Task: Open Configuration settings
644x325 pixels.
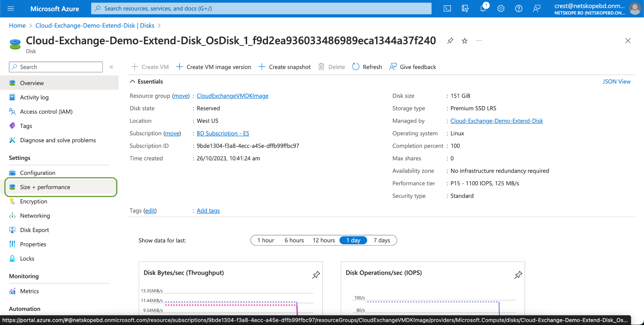Action: [x=59, y=173]
